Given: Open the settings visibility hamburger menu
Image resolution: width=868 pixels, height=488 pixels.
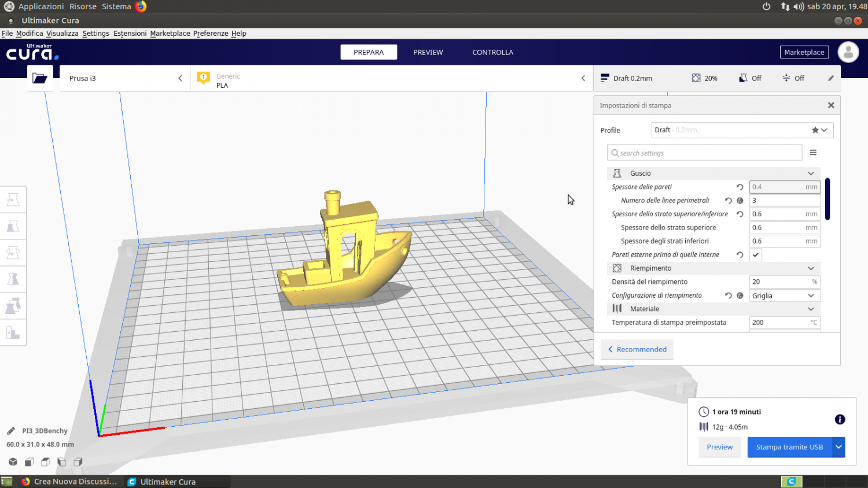Looking at the screenshot, I should 813,153.
